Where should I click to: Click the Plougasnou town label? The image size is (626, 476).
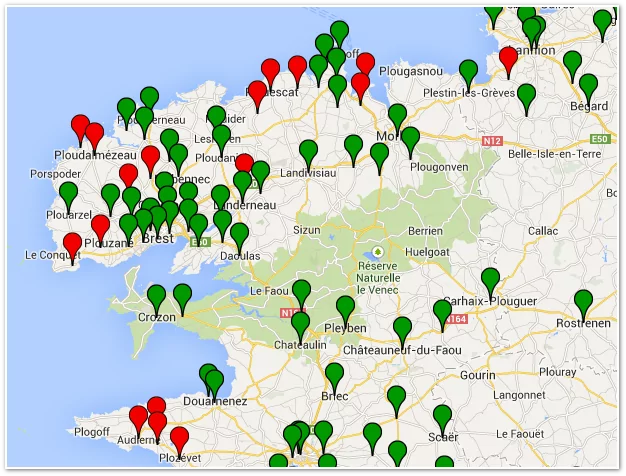[x=411, y=71]
